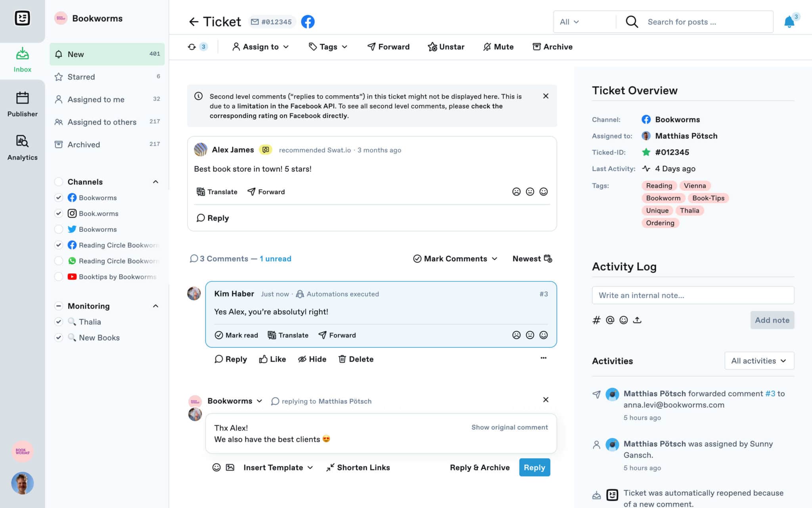The image size is (812, 508).
Task: Toggle the Thalia monitoring checkbox
Action: tap(58, 322)
